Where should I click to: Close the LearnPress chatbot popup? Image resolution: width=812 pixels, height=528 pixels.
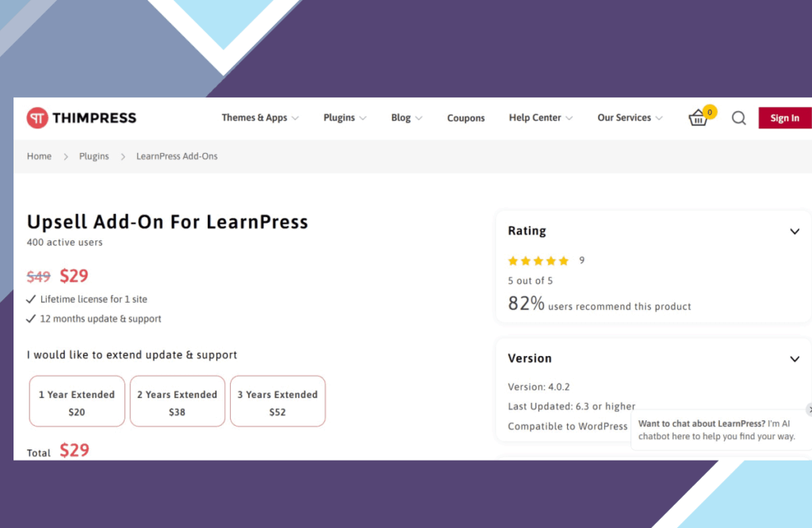809,410
